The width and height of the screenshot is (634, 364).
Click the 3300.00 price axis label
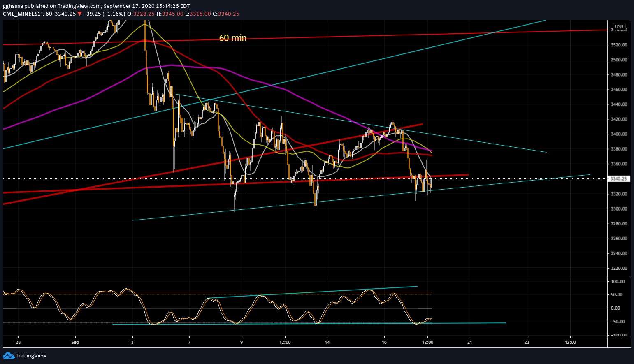pos(619,209)
